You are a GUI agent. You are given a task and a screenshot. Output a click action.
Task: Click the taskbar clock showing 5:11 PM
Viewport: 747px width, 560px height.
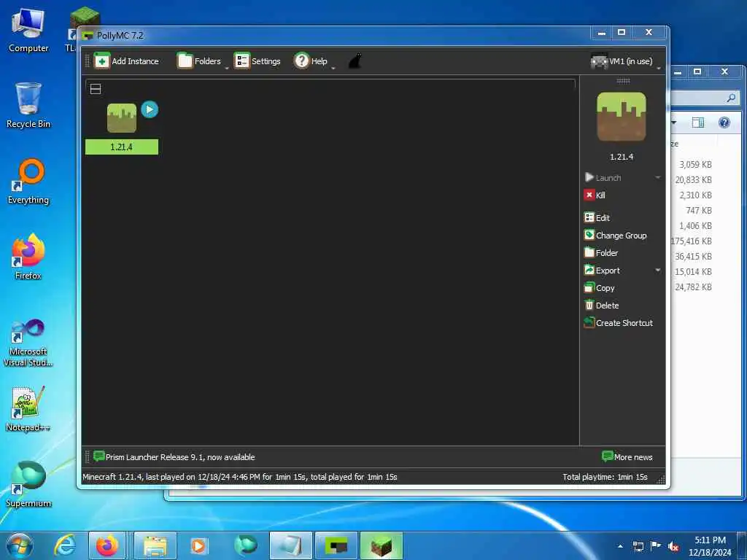710,545
